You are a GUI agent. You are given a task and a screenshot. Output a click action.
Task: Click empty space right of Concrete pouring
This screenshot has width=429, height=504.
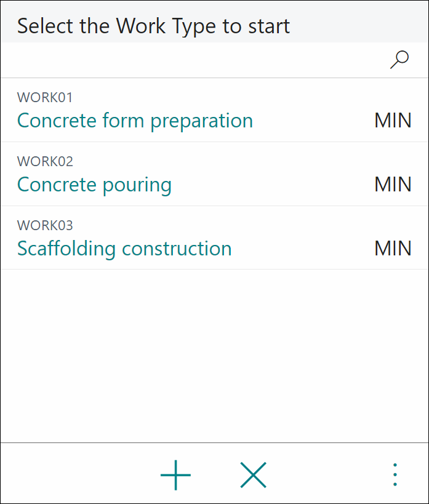pos(273,185)
